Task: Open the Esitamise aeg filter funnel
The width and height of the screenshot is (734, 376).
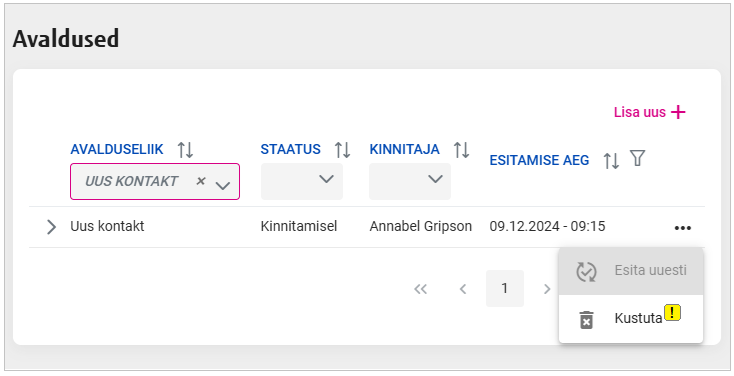Action: (x=638, y=158)
